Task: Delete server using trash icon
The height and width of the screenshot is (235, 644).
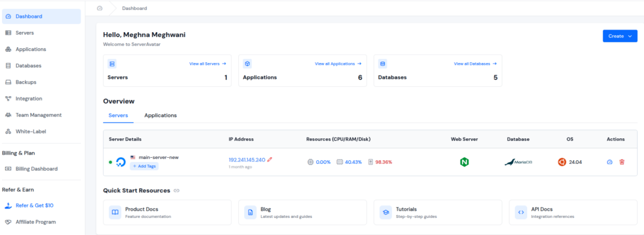Action: pyautogui.click(x=622, y=162)
